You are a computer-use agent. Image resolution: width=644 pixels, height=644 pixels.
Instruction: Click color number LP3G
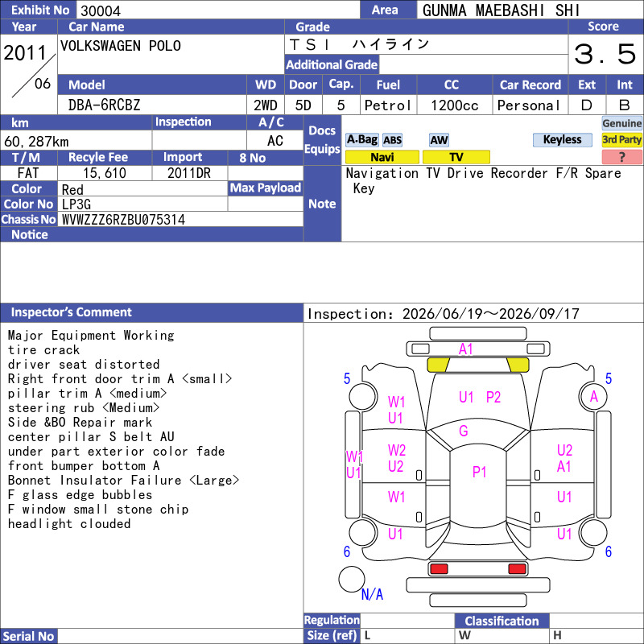point(76,204)
